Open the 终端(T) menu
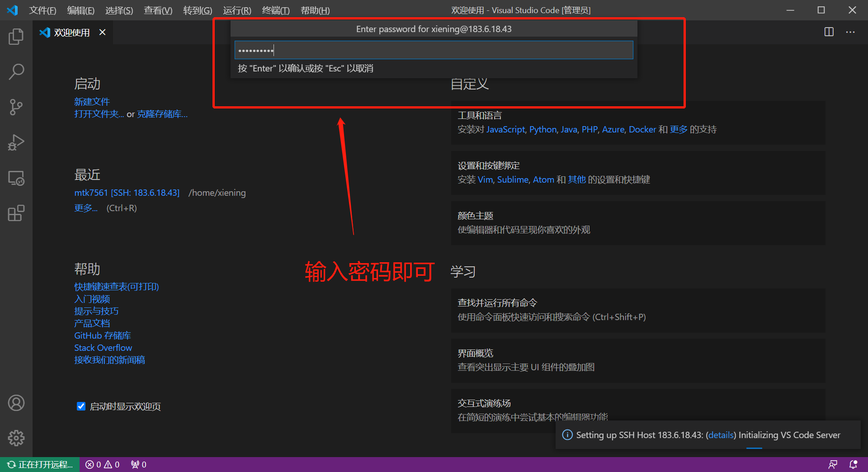Viewport: 868px width, 472px height. (x=276, y=10)
